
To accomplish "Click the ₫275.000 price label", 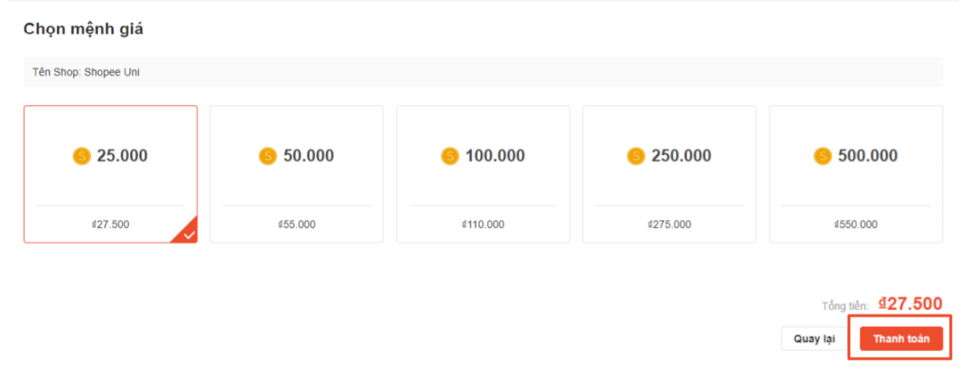I will click(669, 225).
